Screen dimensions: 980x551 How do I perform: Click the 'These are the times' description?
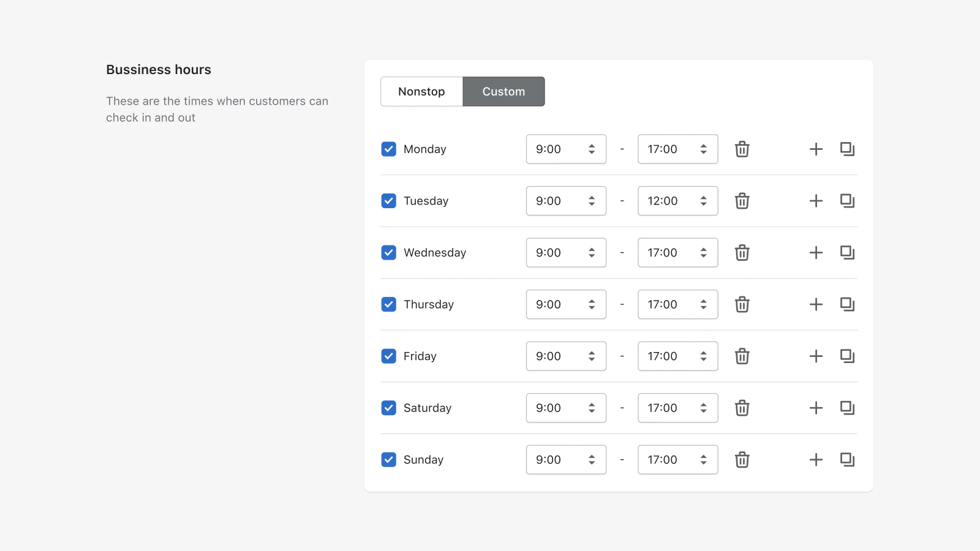point(217,110)
